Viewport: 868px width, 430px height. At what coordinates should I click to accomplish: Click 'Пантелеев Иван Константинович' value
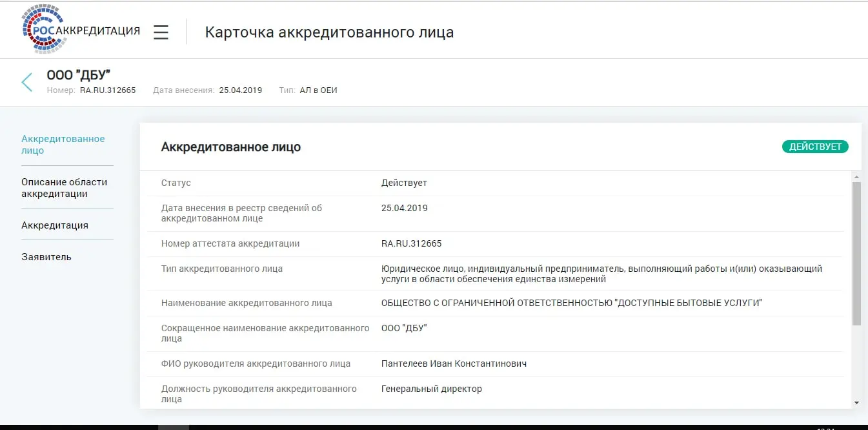click(454, 363)
